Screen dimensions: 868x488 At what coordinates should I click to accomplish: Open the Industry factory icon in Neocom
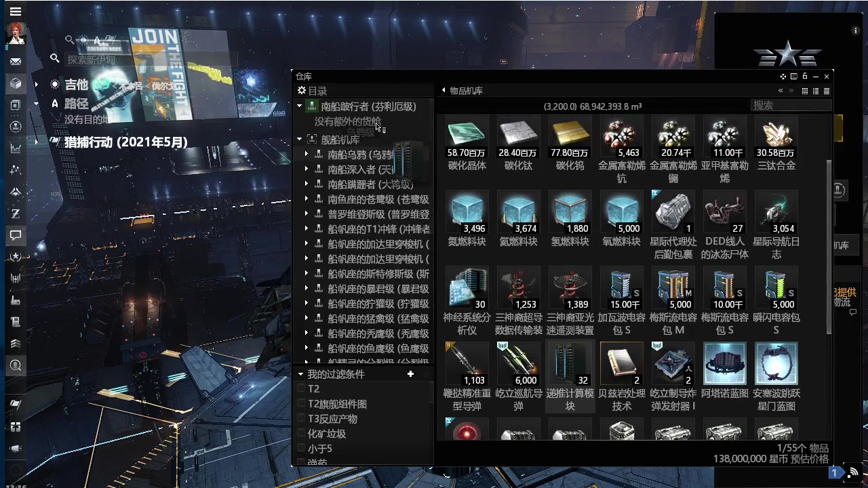point(15,300)
